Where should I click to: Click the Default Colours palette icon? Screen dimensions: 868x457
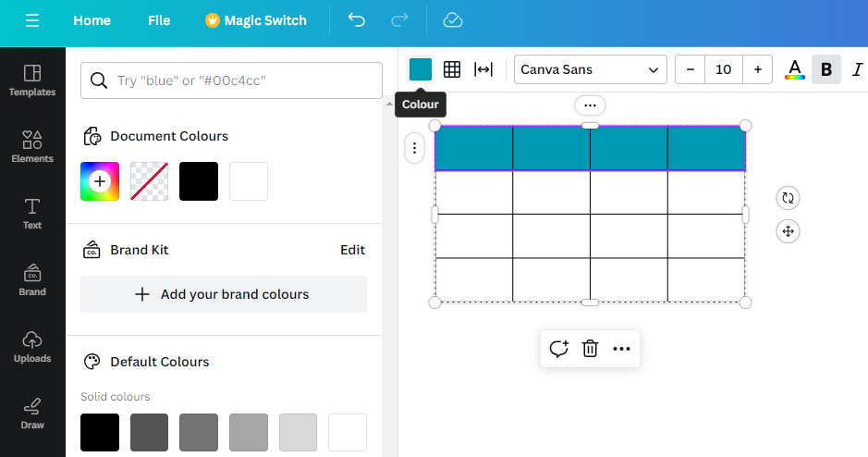pos(92,362)
